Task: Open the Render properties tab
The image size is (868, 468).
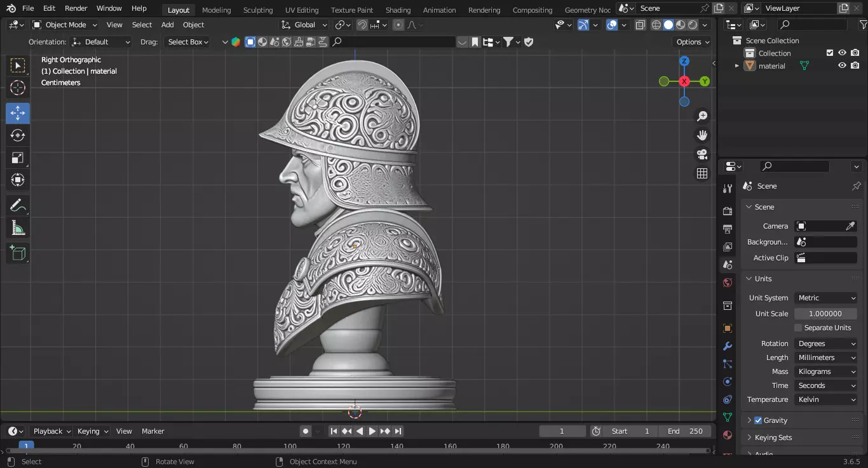Action: click(x=728, y=211)
